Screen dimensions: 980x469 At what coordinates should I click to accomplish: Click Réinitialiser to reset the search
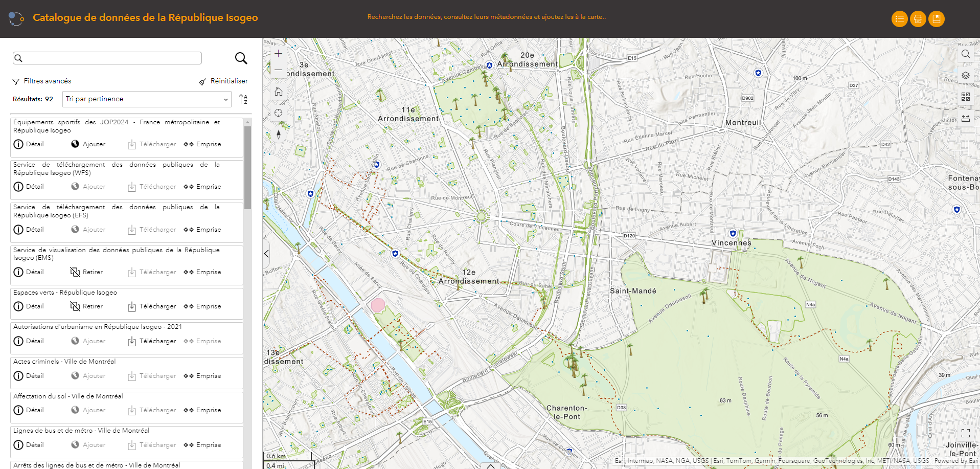tap(223, 81)
